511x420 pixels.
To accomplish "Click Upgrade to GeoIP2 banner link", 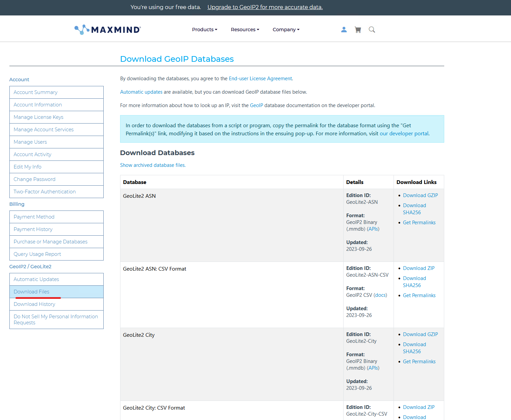I will point(265,7).
